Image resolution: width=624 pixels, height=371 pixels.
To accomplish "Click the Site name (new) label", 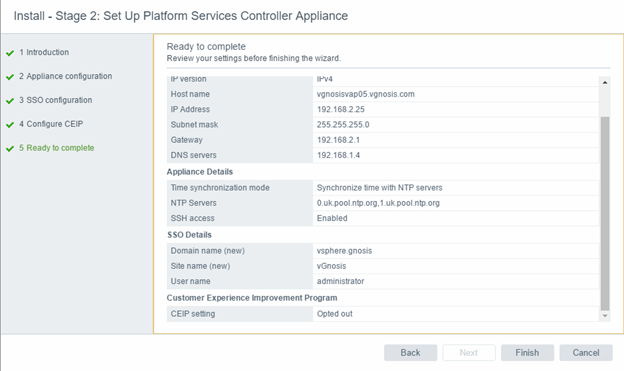I will (200, 266).
